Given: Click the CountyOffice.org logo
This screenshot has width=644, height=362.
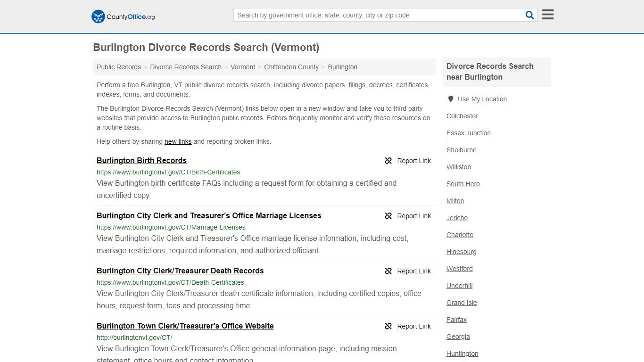Looking at the screenshot, I should [123, 16].
